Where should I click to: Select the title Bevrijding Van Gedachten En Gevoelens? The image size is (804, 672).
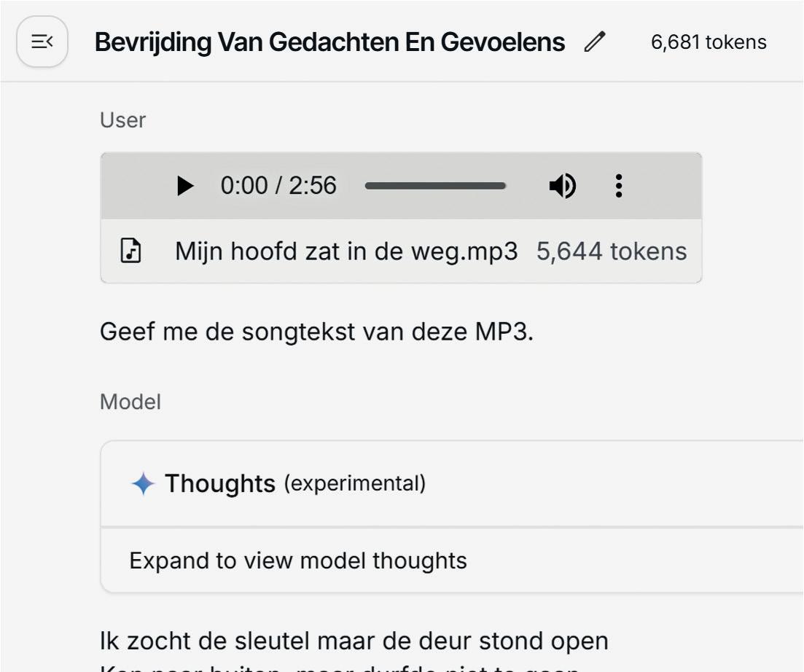329,42
